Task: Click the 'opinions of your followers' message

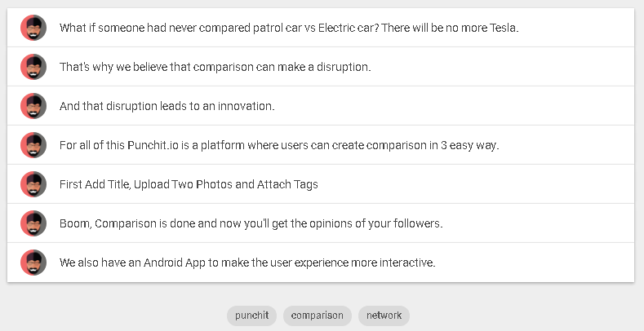Action: [251, 223]
